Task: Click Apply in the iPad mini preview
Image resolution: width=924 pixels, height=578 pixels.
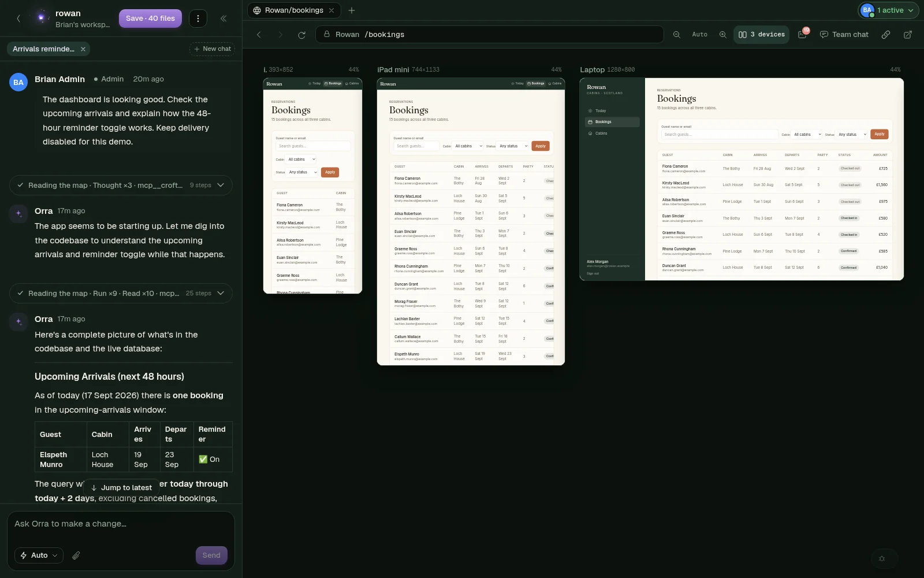Action: pos(541,146)
